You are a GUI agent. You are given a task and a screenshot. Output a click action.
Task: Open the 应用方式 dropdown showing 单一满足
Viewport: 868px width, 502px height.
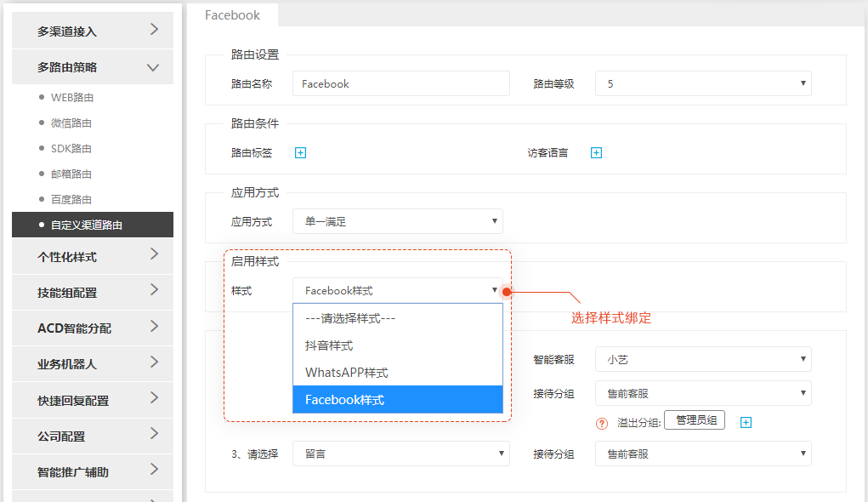[x=398, y=221]
